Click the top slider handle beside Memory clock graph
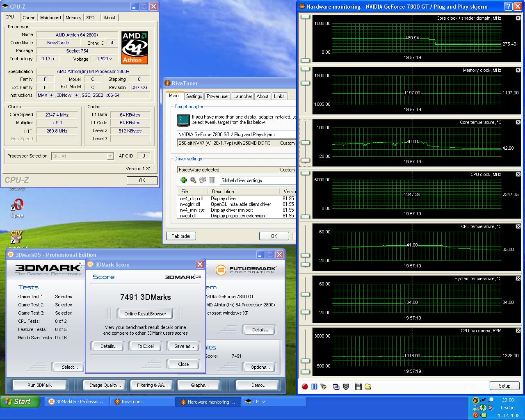The width and height of the screenshot is (525, 420). [x=306, y=69]
